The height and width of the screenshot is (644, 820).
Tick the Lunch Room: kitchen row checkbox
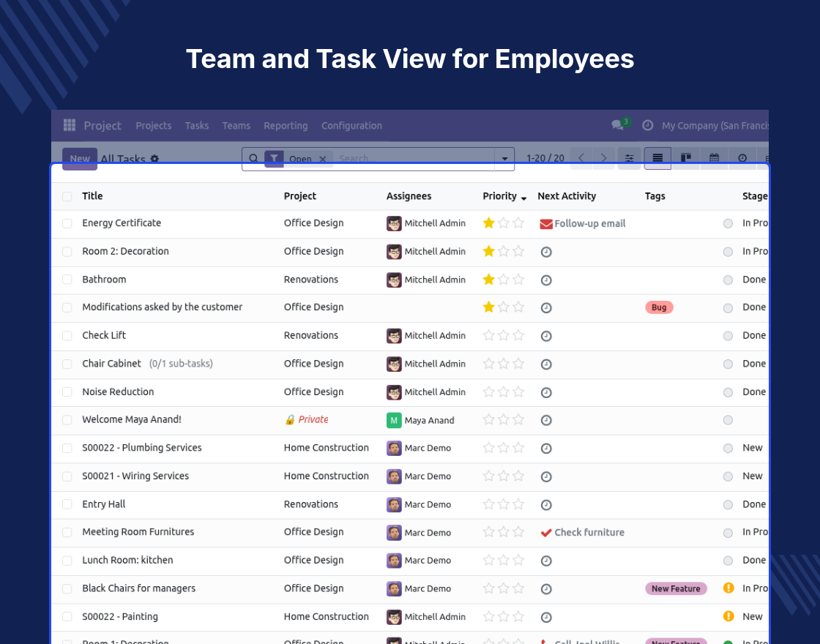(67, 561)
